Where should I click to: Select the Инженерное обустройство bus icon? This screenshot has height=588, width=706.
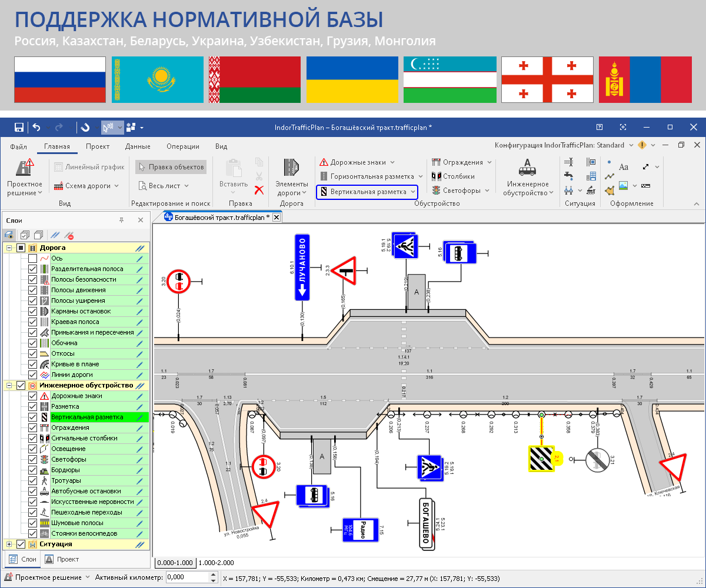pyautogui.click(x=528, y=168)
